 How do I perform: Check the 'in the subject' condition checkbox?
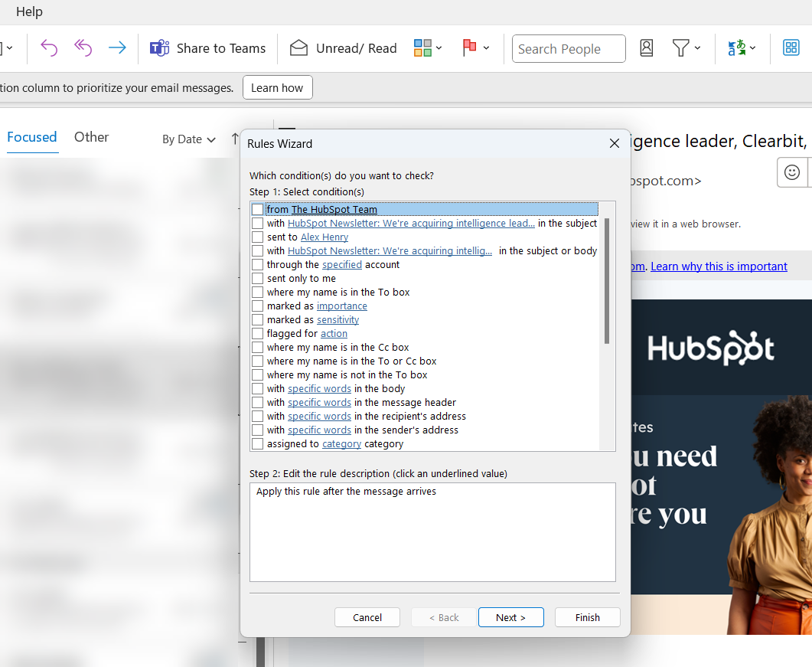[x=257, y=224]
